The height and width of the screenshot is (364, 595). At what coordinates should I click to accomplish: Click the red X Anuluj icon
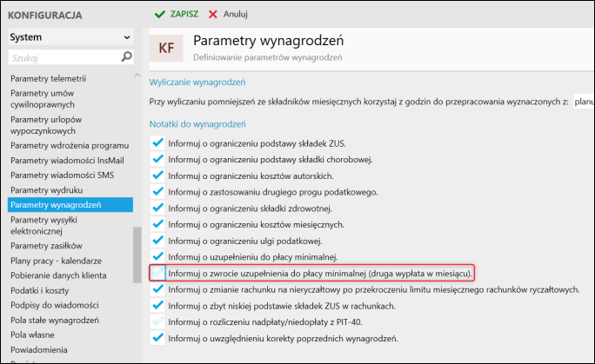tap(213, 15)
